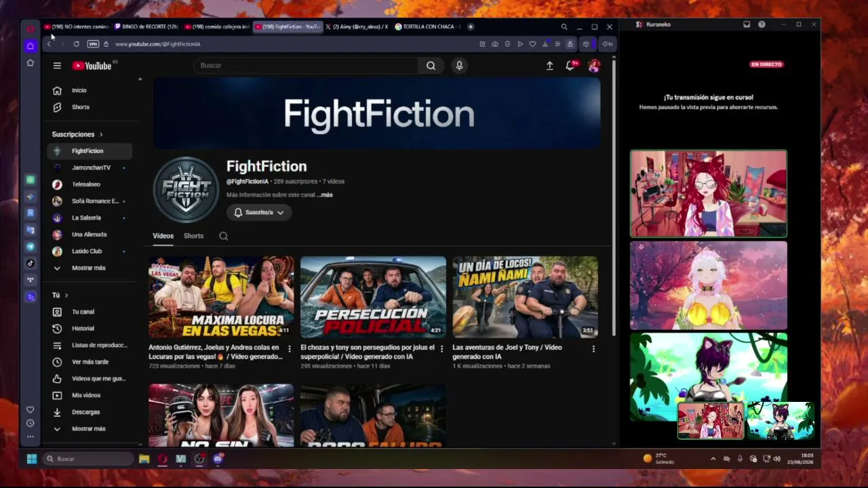This screenshot has width=868, height=488.
Task: Open the browser sidebar home icon
Action: pyautogui.click(x=30, y=46)
